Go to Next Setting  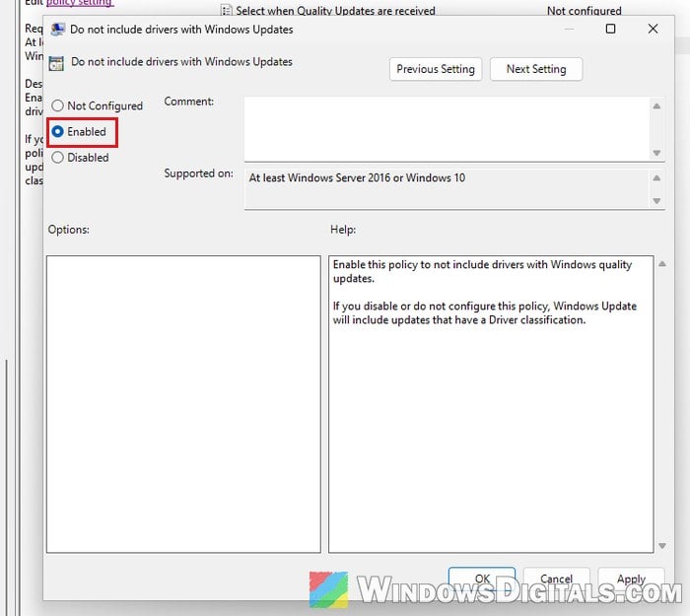pos(536,69)
